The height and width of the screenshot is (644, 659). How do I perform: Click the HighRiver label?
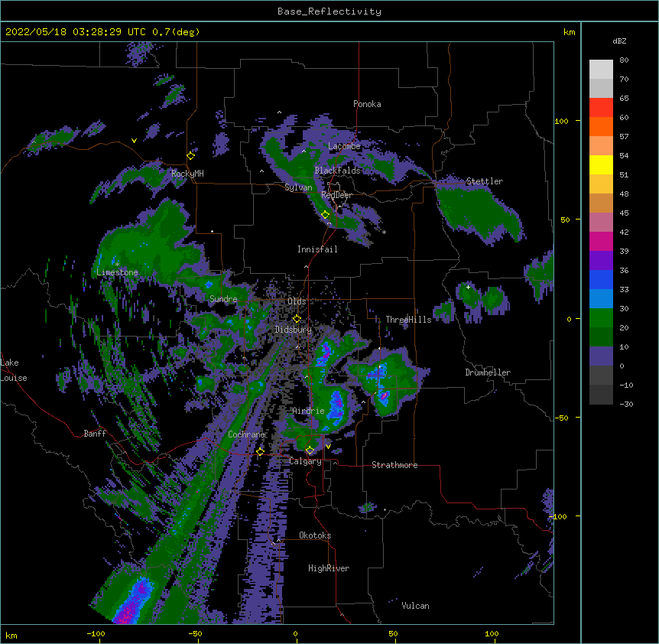tap(329, 568)
